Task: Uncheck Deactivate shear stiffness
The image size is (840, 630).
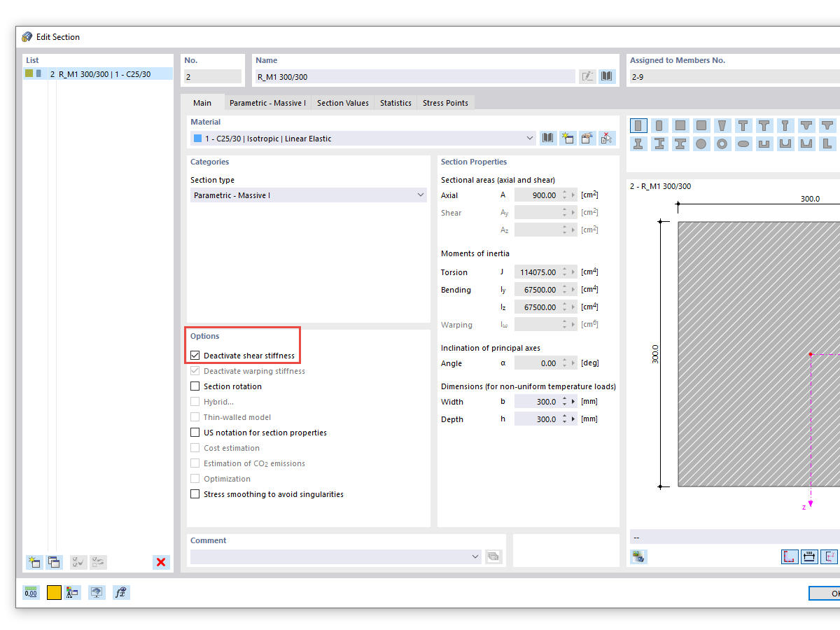Action: pos(195,355)
